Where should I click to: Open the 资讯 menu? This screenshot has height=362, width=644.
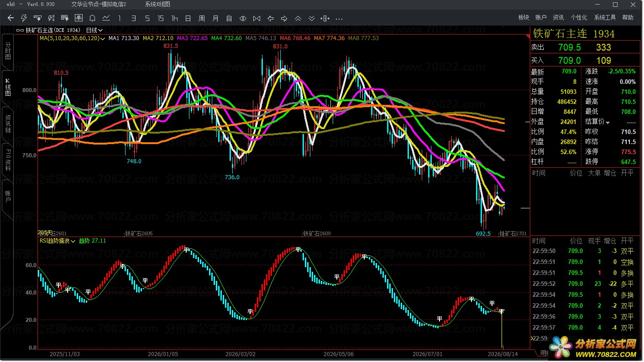click(558, 17)
